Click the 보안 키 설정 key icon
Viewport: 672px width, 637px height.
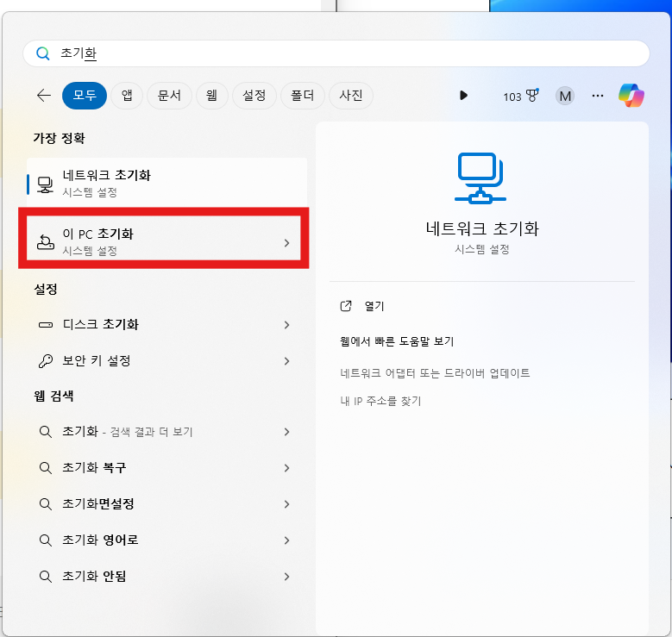tap(46, 361)
